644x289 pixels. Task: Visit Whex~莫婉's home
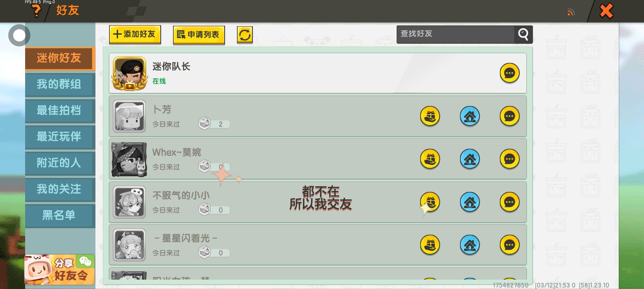pos(470,159)
